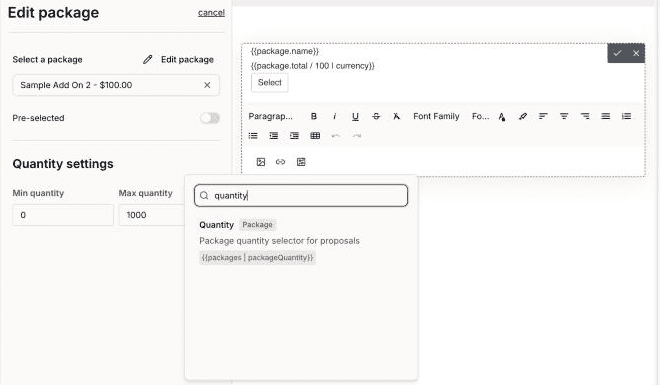Toggle the Pre-selected switch
This screenshot has width=660, height=385.
pos(210,118)
